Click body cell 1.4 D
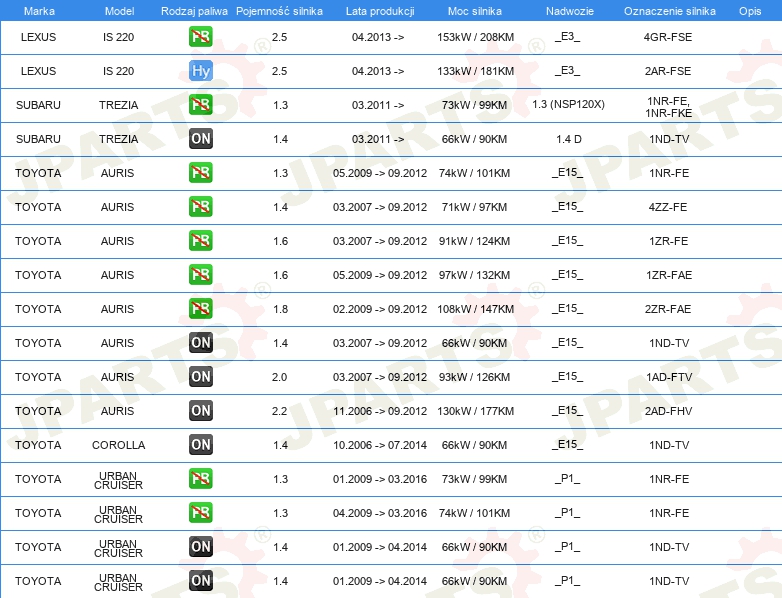 click(569, 139)
